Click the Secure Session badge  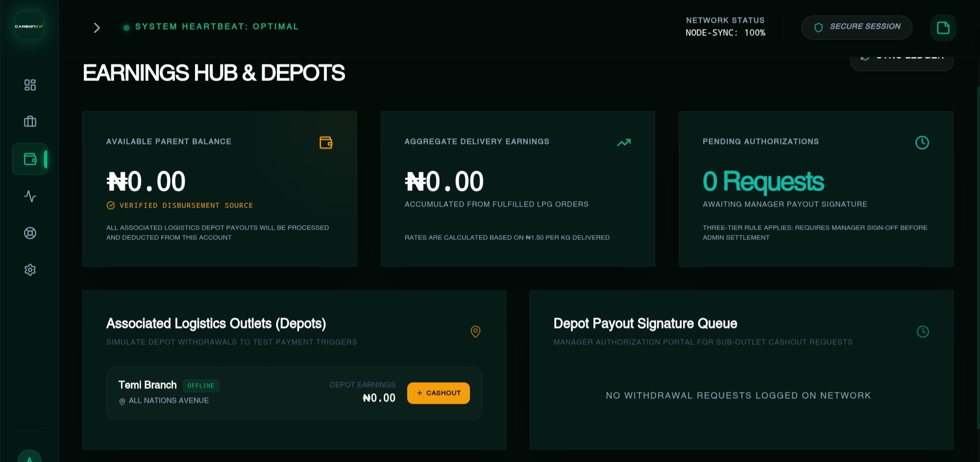856,27
